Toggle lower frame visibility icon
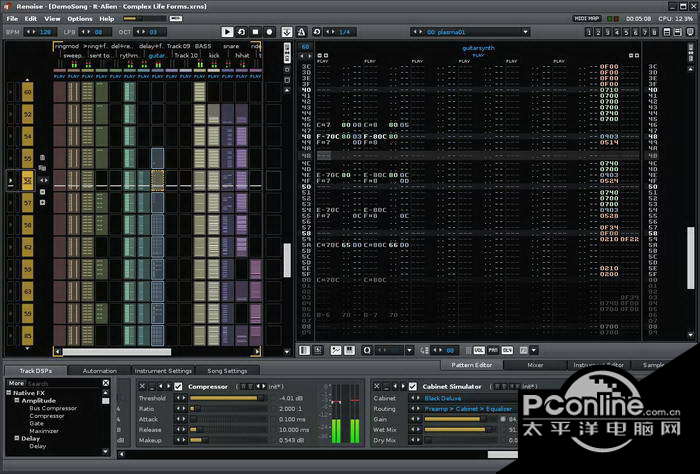 point(677,32)
